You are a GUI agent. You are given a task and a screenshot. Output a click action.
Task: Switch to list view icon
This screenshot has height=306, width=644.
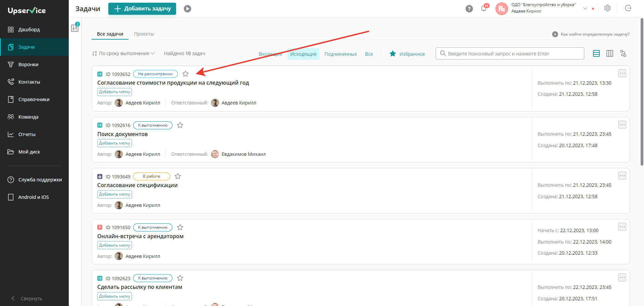596,53
